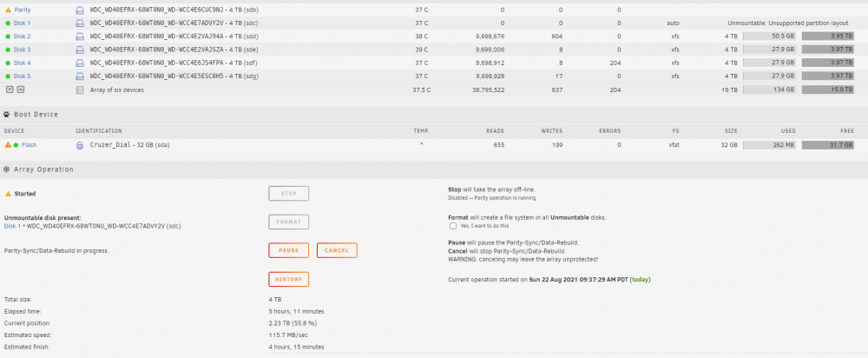
Task: Click the Flash warning triangle icon
Action: coord(8,144)
